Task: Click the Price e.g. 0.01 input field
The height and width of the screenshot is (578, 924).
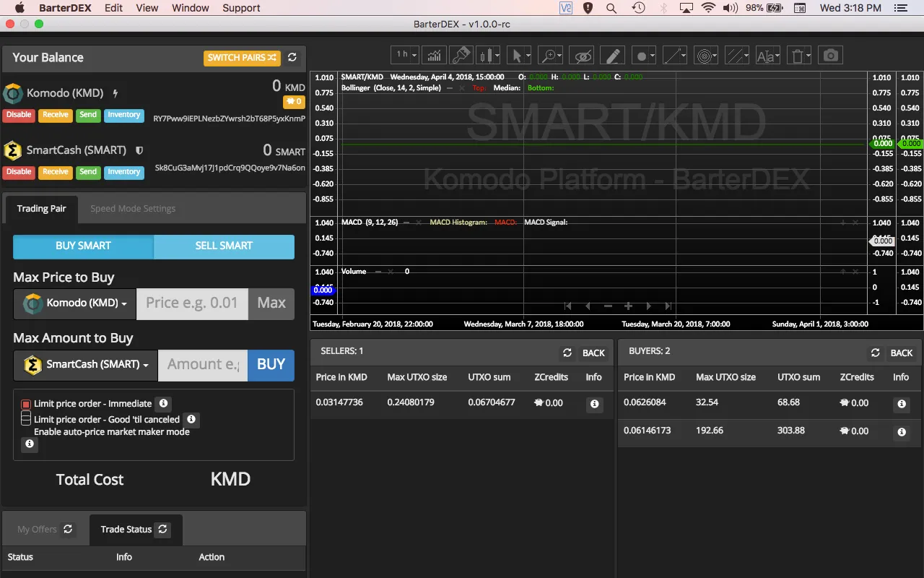Action: click(x=192, y=303)
